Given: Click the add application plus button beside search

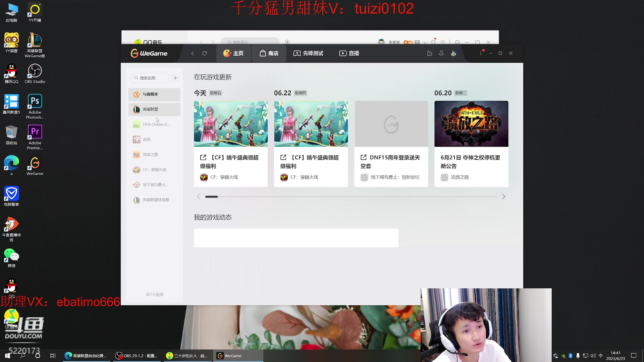Looking at the screenshot, I should (175, 78).
